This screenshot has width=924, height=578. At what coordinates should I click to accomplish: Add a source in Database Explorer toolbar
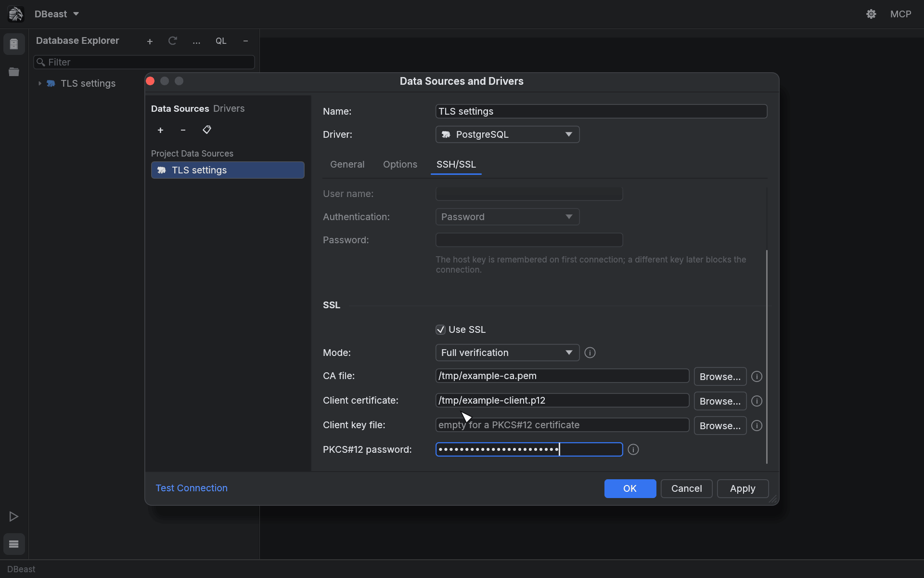(150, 41)
